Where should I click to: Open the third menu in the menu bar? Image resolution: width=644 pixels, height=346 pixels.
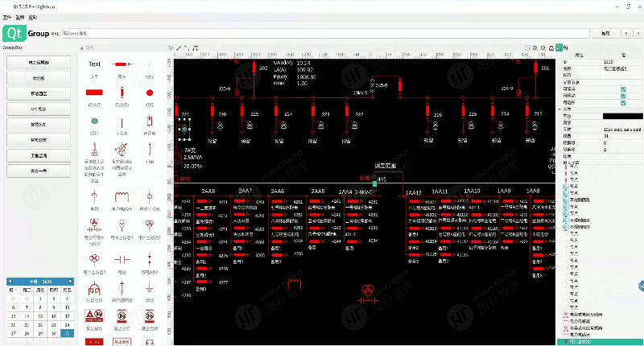(x=32, y=17)
